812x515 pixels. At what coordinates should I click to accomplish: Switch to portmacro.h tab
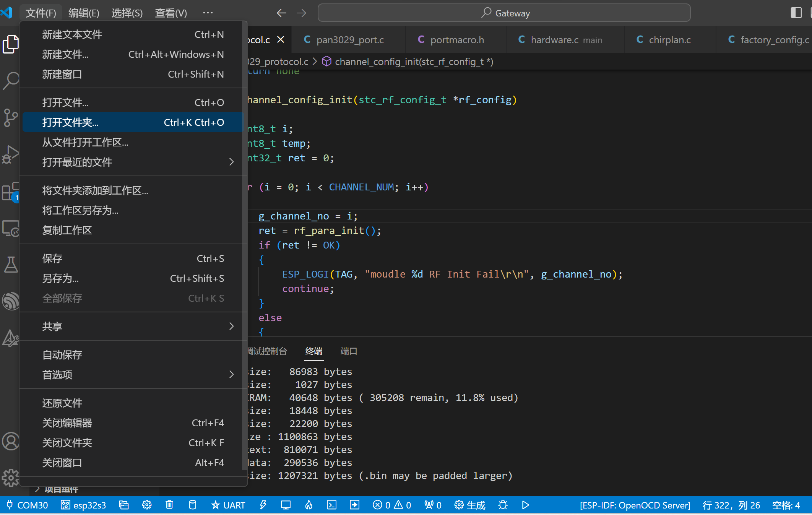click(456, 40)
